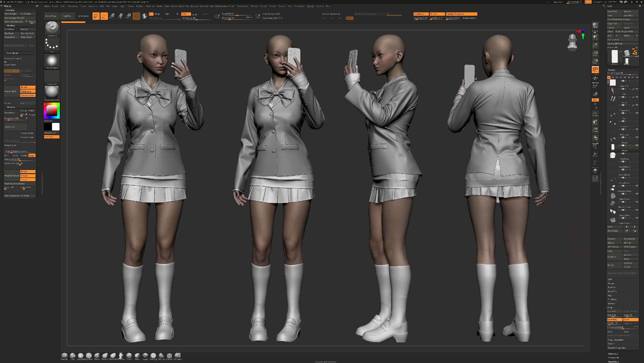Select the Pinch brush in bottom shelf

click(129, 356)
